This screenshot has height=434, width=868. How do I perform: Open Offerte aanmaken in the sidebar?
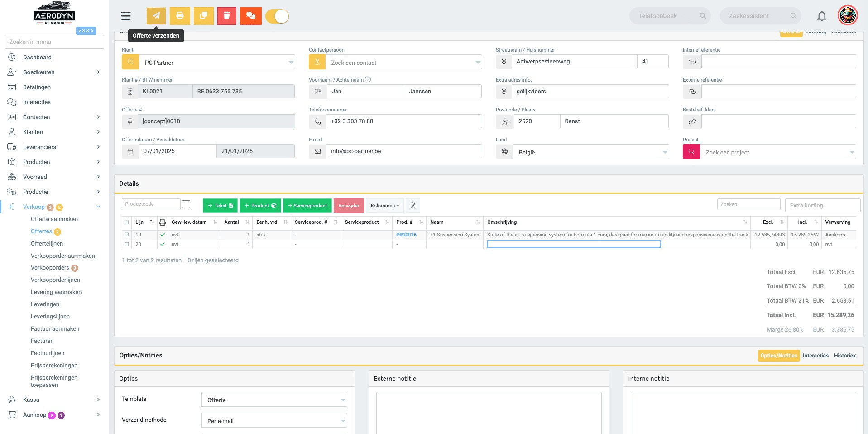pos(54,219)
